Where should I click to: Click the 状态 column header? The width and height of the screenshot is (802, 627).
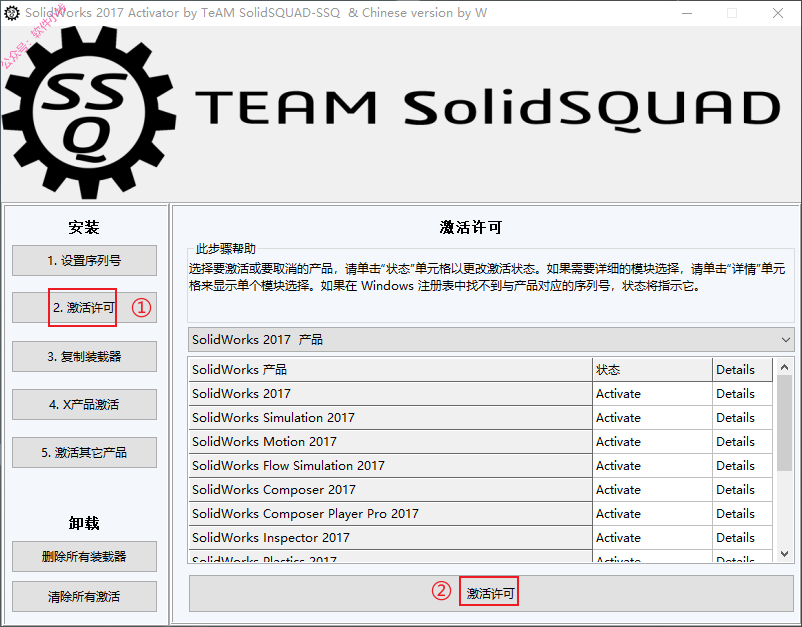tap(652, 370)
